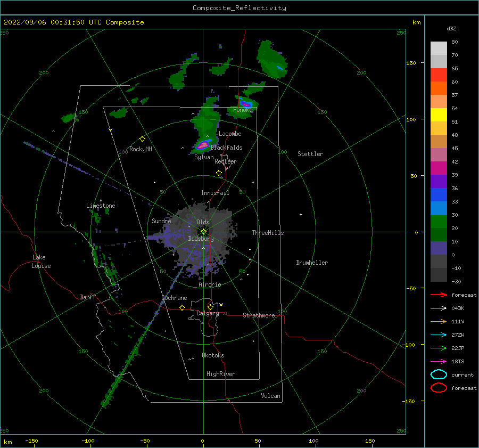
Task: Click the RockyMH label
Action: pyautogui.click(x=141, y=149)
